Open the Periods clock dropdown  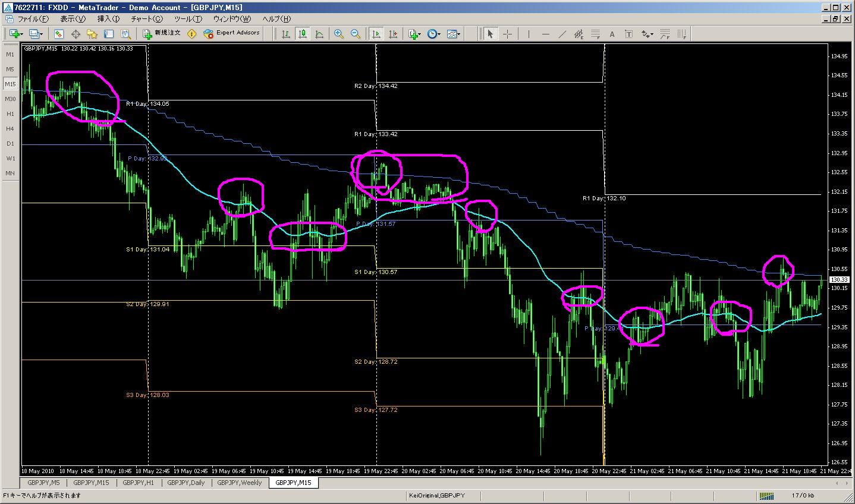(433, 34)
